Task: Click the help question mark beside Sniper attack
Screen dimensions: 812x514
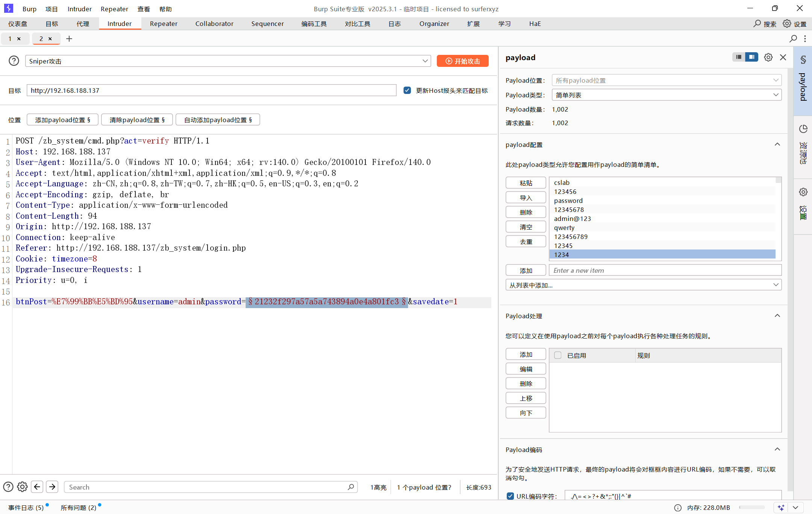Action: tap(14, 61)
